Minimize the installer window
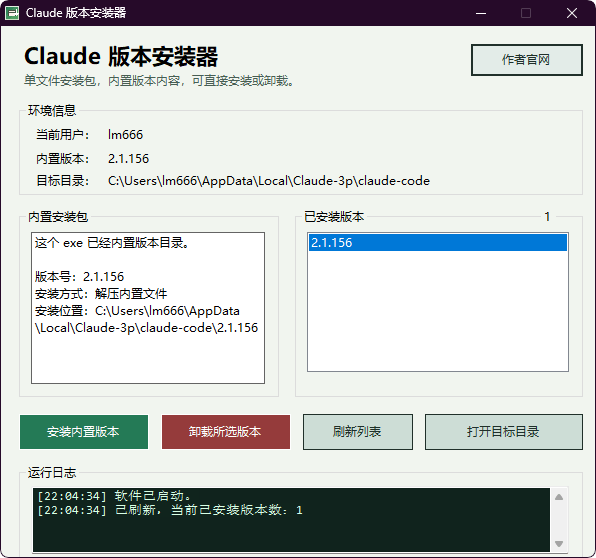 point(481,13)
